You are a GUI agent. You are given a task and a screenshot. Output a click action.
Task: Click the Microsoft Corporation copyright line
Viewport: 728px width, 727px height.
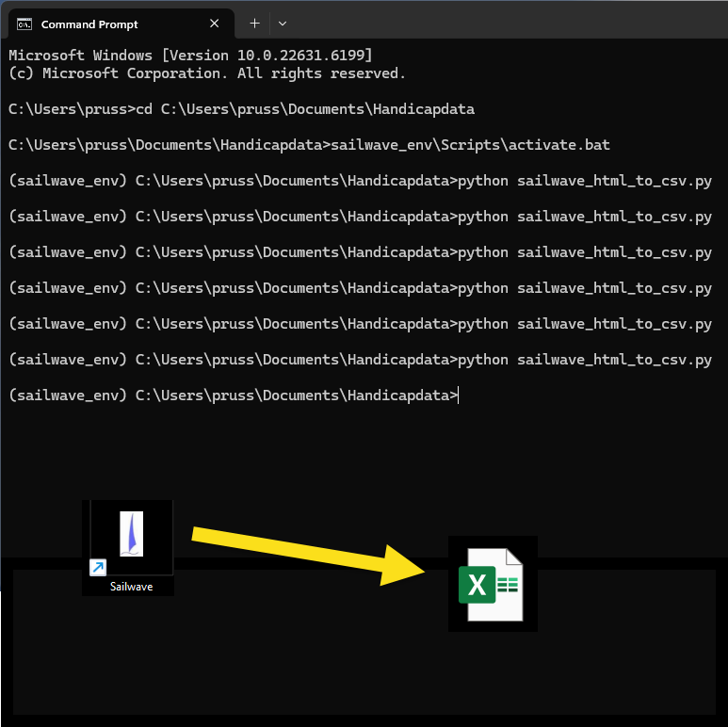tap(207, 73)
